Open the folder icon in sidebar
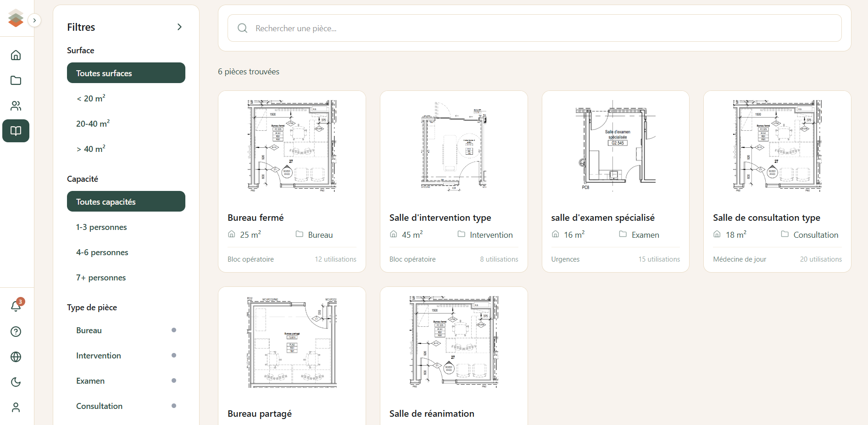The height and width of the screenshot is (425, 868). [16, 80]
